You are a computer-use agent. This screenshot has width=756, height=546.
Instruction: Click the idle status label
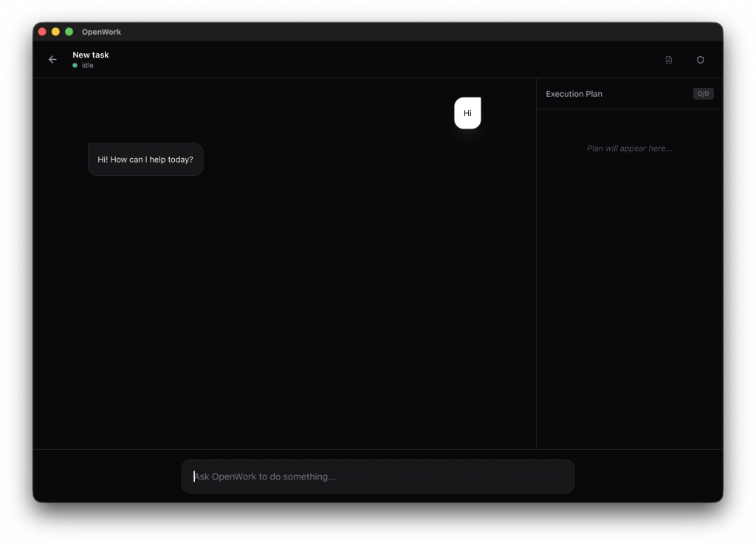(86, 65)
